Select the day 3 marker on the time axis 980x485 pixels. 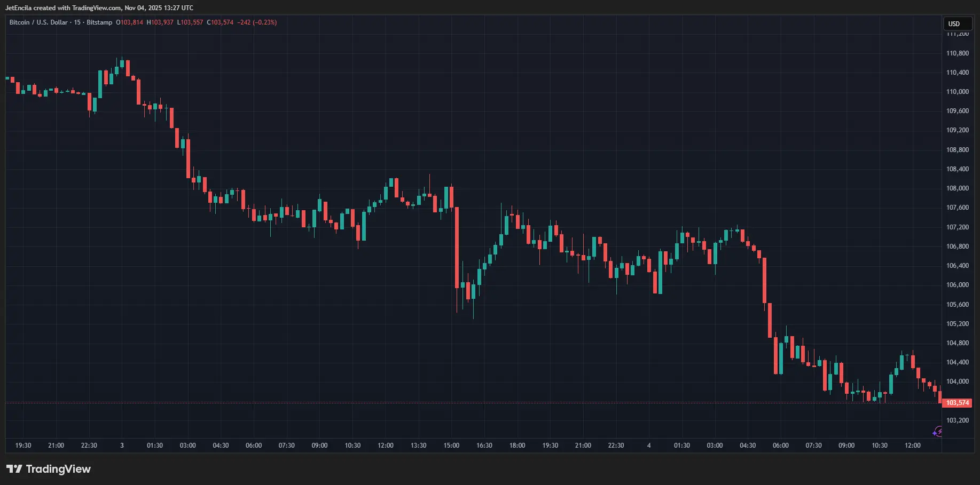(x=122, y=446)
